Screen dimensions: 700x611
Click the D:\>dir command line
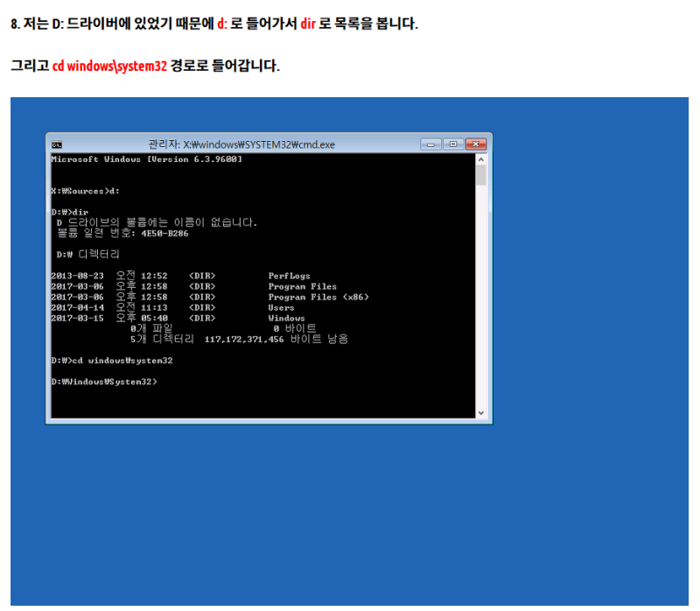point(70,212)
